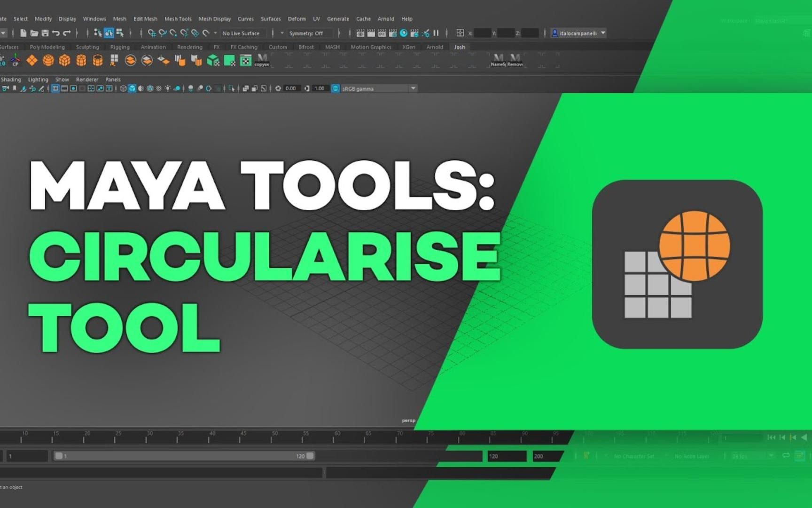The image size is (812, 508).
Task: Toggle isolate select in the viewport
Action: [x=231, y=88]
